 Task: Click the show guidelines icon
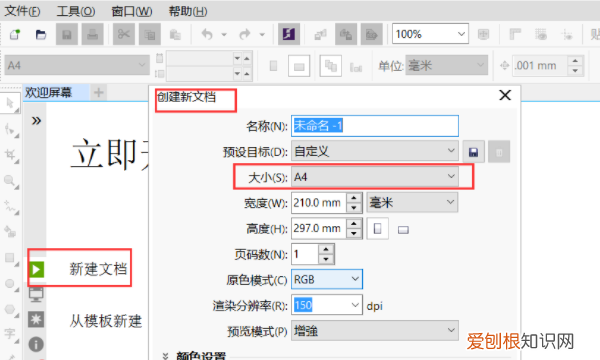(567, 35)
